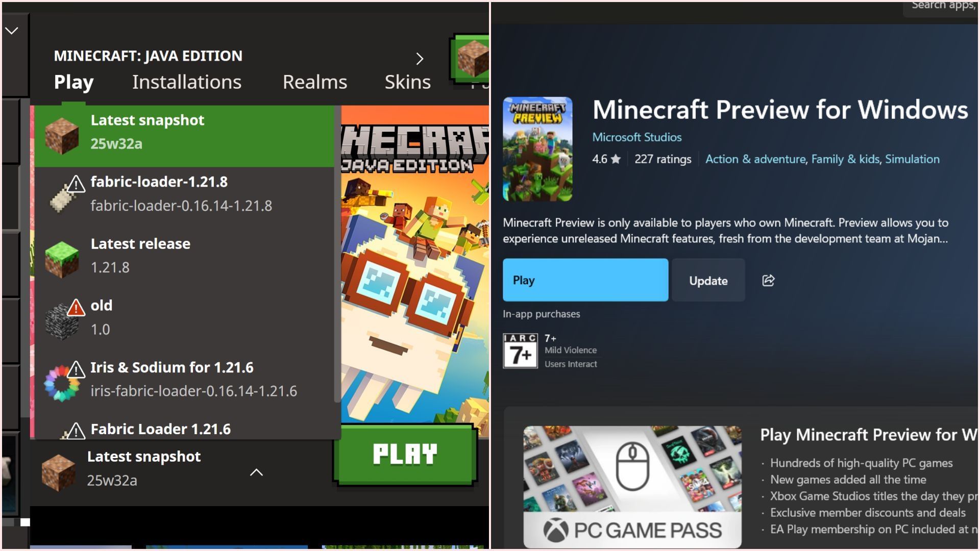This screenshot has height=551, width=980.
Task: Click the right chevron next to Minecraft: Java Edition
Action: tap(420, 59)
